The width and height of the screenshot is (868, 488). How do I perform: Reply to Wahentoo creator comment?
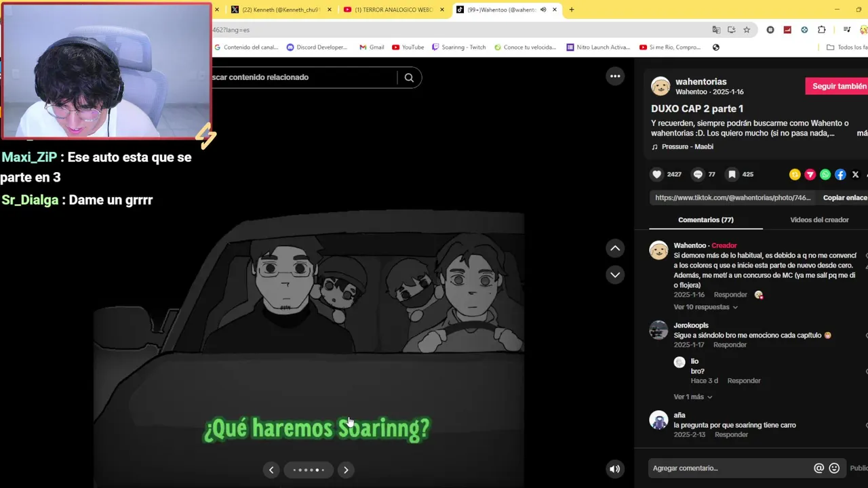(x=730, y=295)
